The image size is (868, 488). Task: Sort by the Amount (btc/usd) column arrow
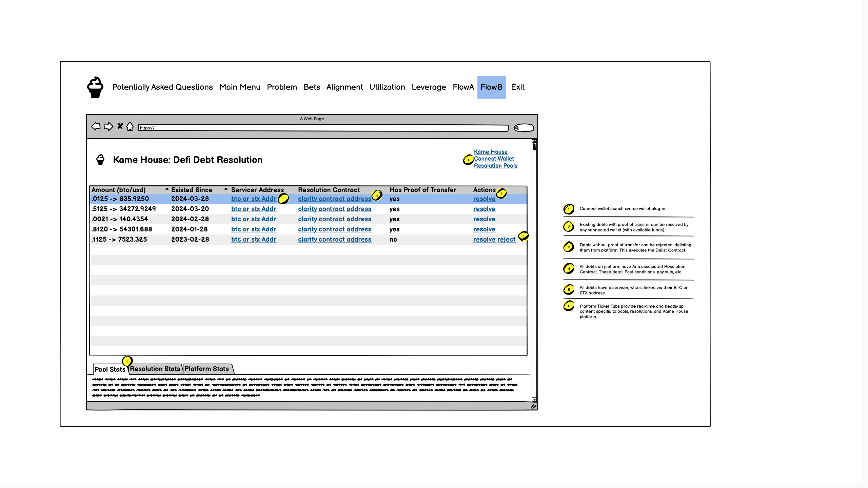pos(167,189)
